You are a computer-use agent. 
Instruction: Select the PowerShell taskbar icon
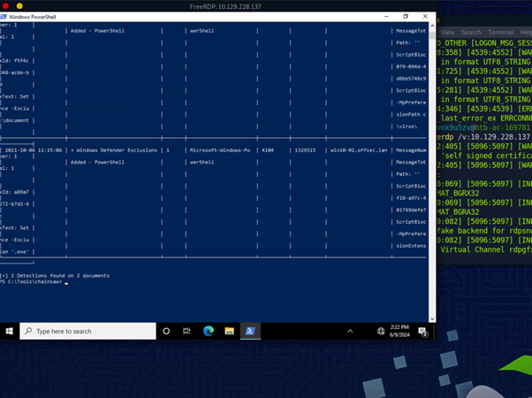click(250, 331)
